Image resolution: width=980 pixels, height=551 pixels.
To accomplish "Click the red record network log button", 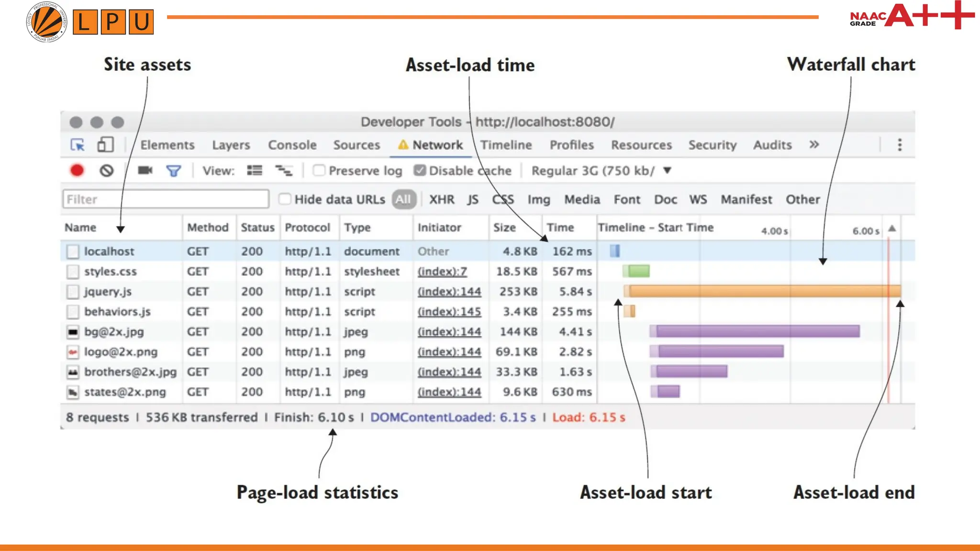I will point(77,171).
